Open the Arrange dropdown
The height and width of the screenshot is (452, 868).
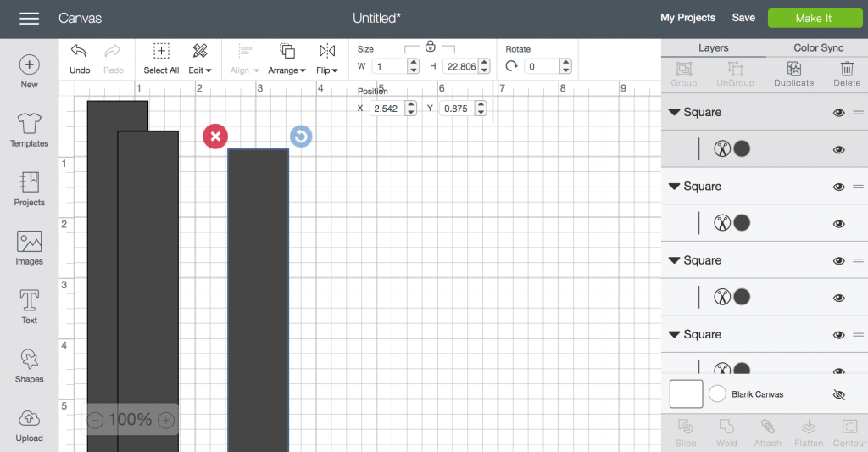[x=287, y=58]
